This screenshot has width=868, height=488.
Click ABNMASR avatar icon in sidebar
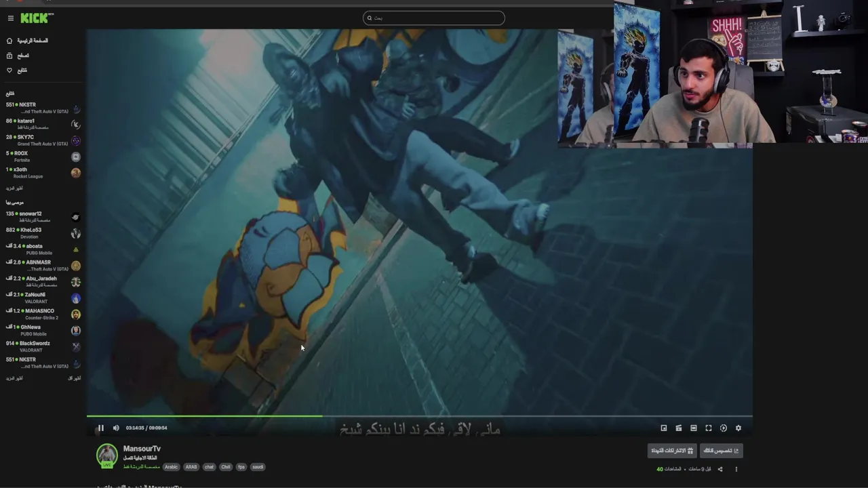pos(76,266)
